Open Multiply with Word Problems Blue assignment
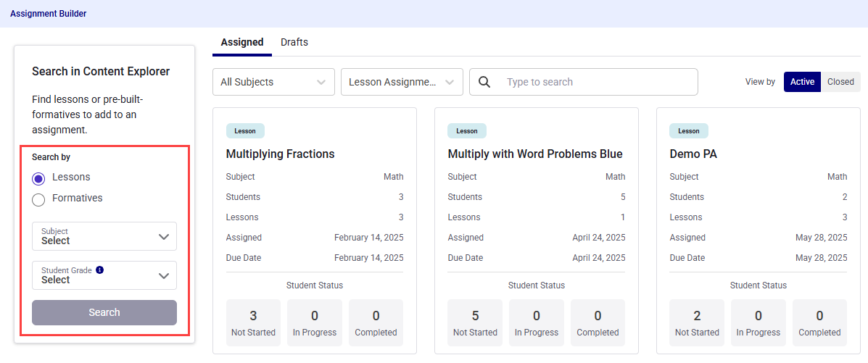The height and width of the screenshot is (363, 868). point(535,154)
